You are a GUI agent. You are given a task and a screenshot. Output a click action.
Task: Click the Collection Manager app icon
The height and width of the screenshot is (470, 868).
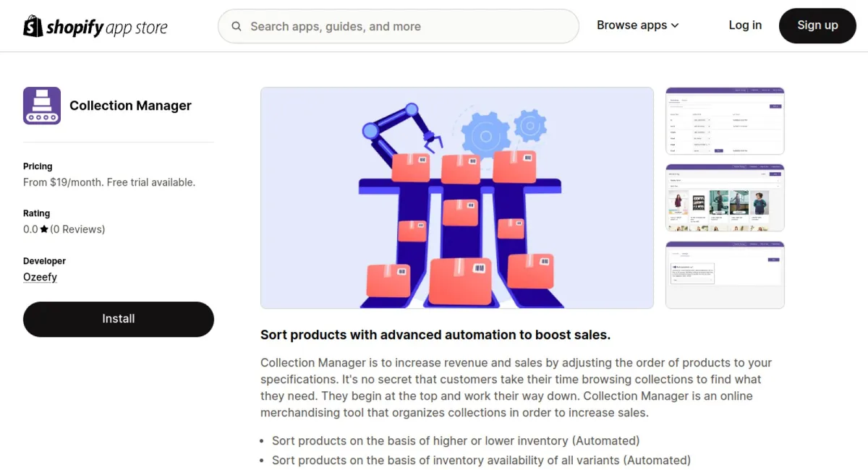click(x=42, y=106)
